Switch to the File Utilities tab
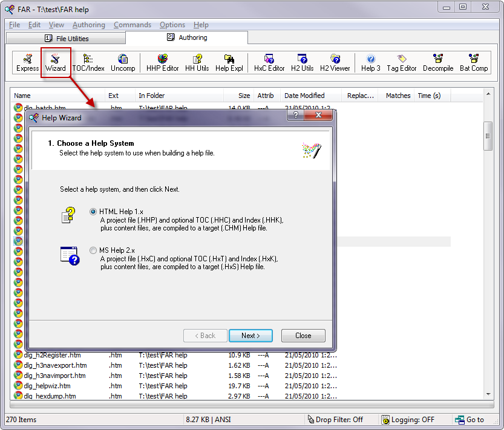This screenshot has width=504, height=430. tap(67, 38)
